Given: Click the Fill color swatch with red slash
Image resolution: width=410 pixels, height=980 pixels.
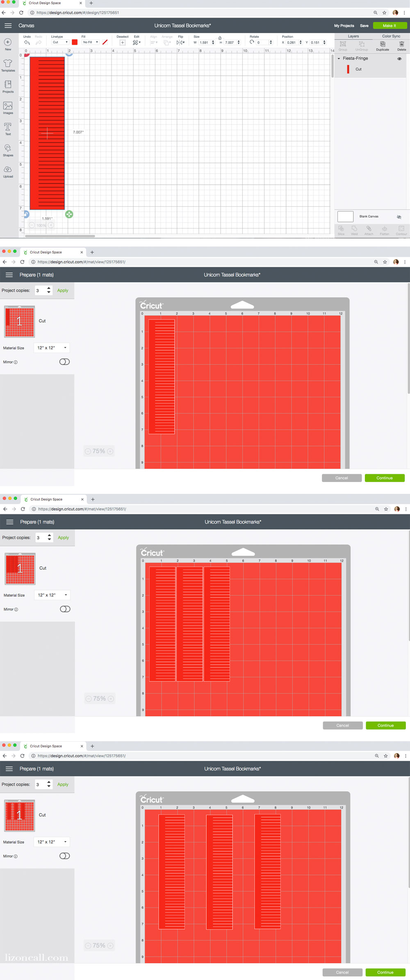Looking at the screenshot, I should [105, 42].
